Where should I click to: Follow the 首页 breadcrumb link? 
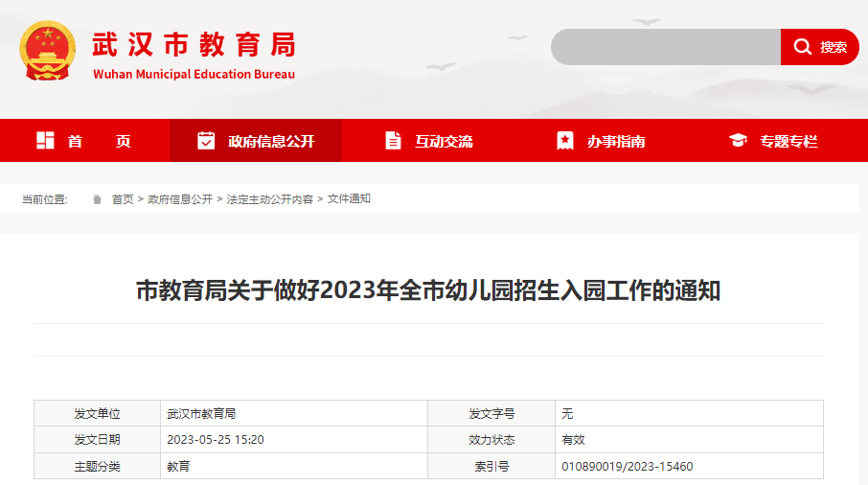tap(123, 199)
